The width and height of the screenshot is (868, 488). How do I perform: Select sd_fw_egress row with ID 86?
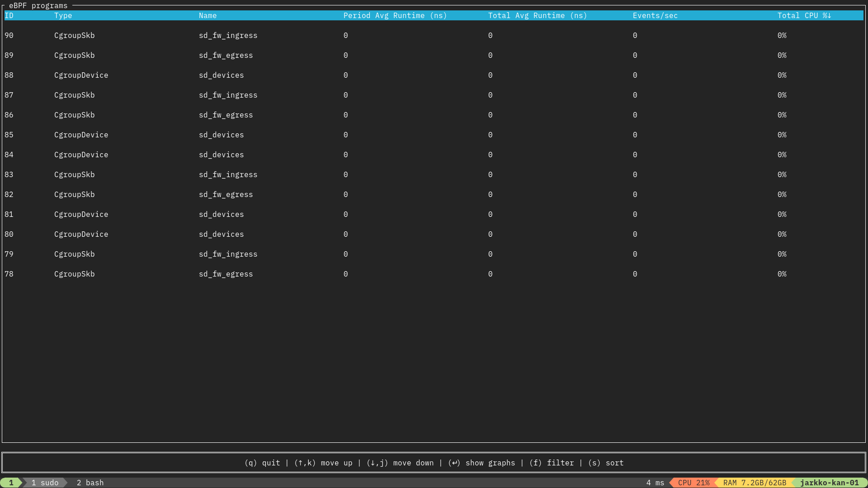pyautogui.click(x=226, y=115)
